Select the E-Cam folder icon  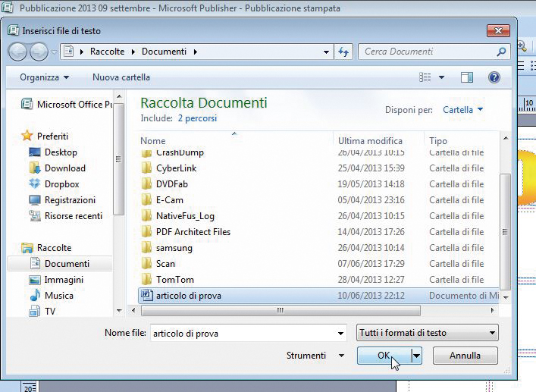click(146, 200)
